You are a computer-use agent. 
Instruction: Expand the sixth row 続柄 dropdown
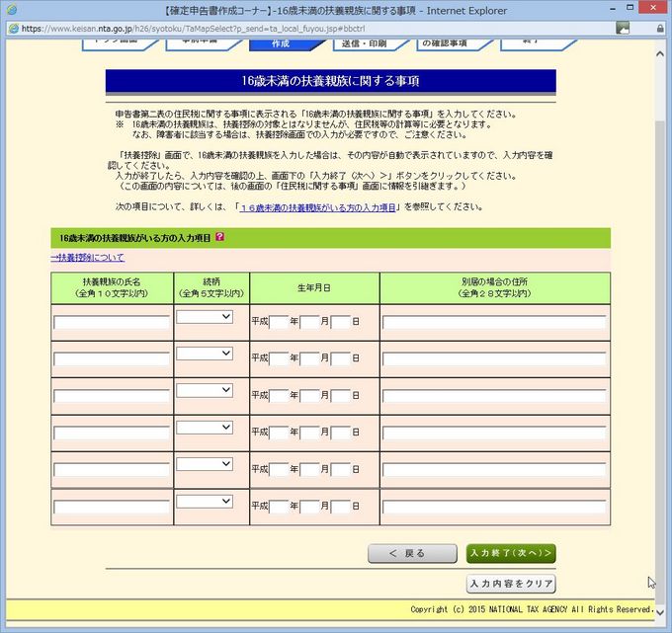205,502
